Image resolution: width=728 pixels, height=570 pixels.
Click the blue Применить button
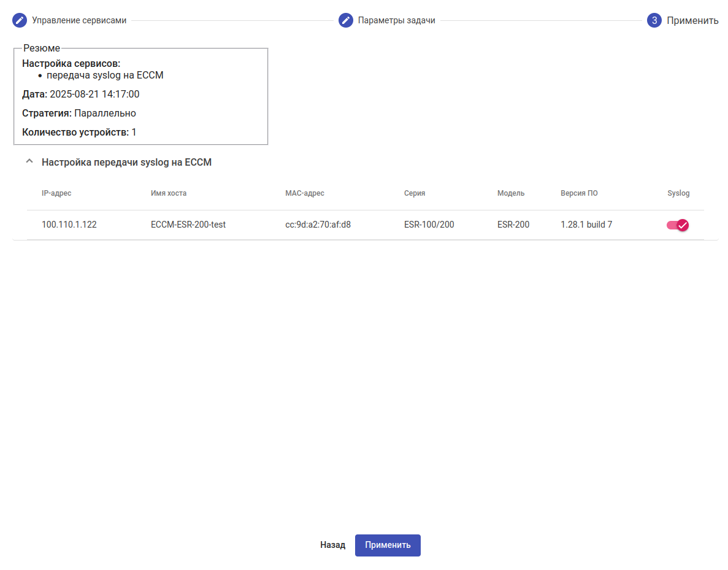coord(388,545)
